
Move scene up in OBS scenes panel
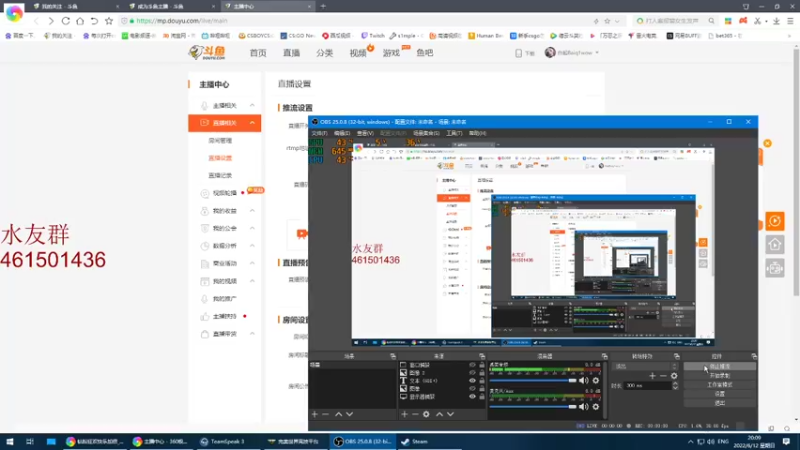point(338,414)
